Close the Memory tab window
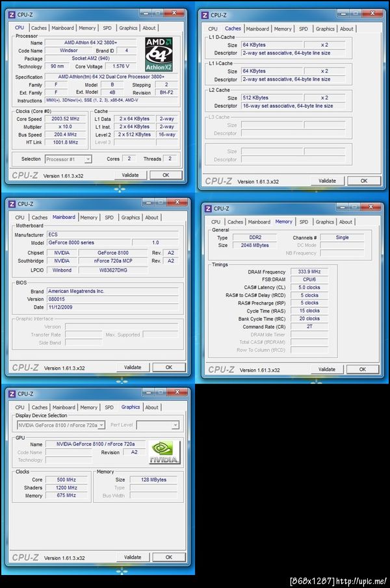The height and width of the screenshot is (588, 390). (x=370, y=207)
